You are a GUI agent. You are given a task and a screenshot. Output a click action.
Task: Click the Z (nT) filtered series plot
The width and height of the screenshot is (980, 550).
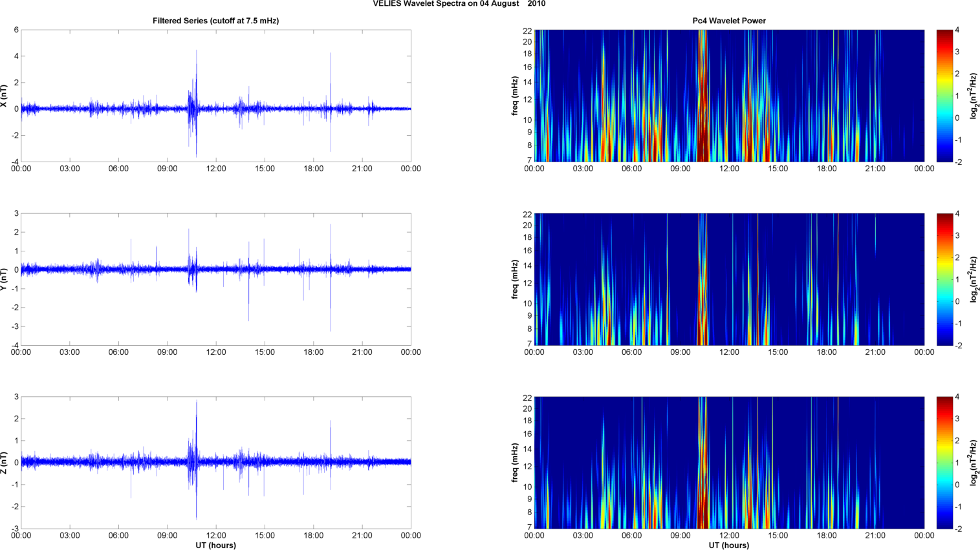[215, 463]
